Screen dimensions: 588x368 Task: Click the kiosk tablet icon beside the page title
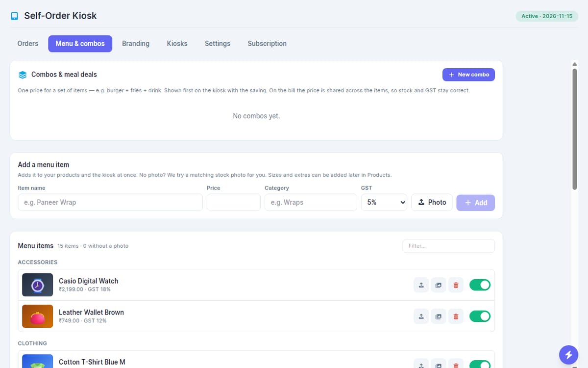[x=14, y=16]
